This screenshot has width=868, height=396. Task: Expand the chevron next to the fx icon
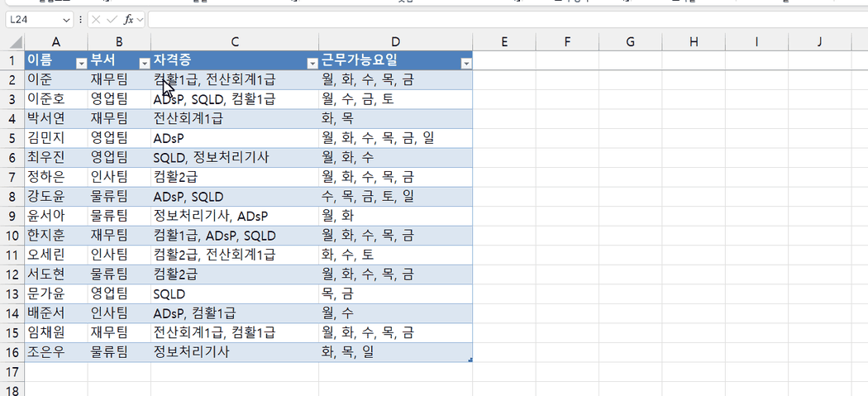(140, 20)
